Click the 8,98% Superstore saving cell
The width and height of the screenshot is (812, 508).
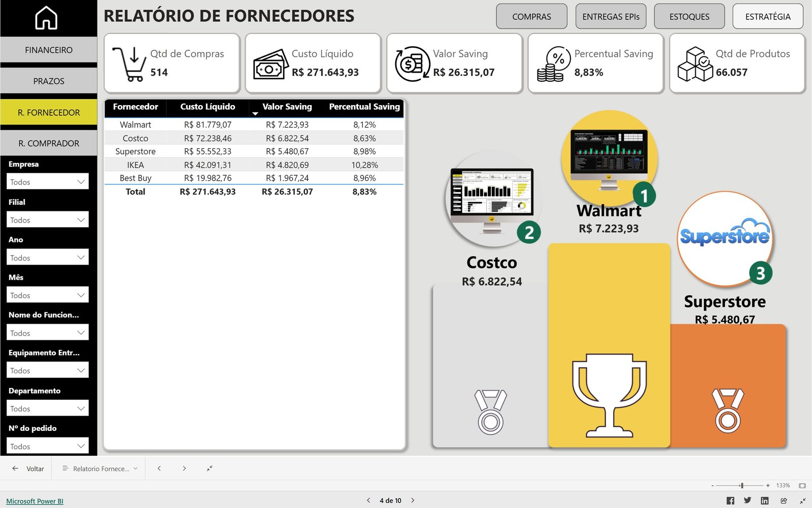click(x=364, y=151)
